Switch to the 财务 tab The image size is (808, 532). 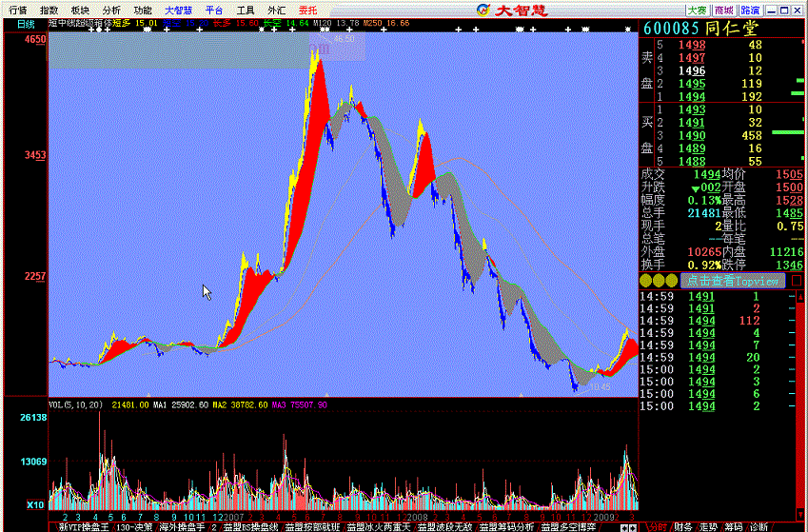[x=682, y=527]
